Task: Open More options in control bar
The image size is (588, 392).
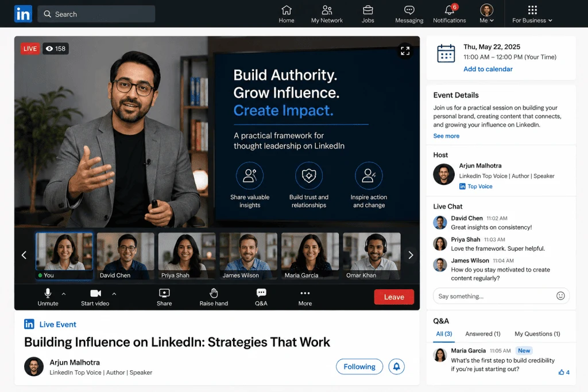Action: pyautogui.click(x=305, y=297)
